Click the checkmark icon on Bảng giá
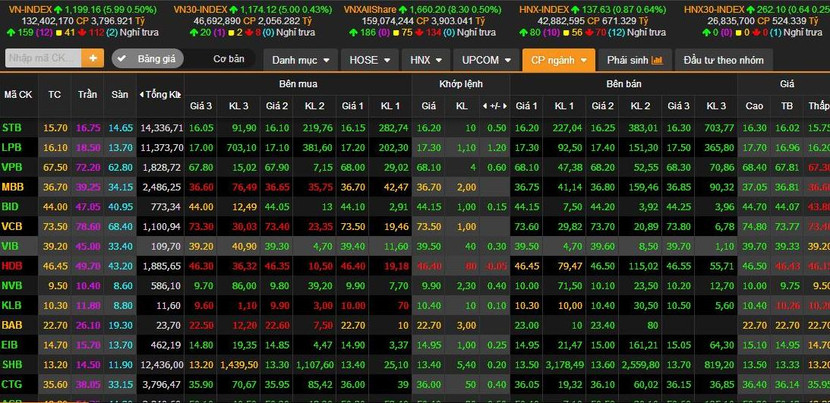Screen dimensions: 830x403 [122, 59]
